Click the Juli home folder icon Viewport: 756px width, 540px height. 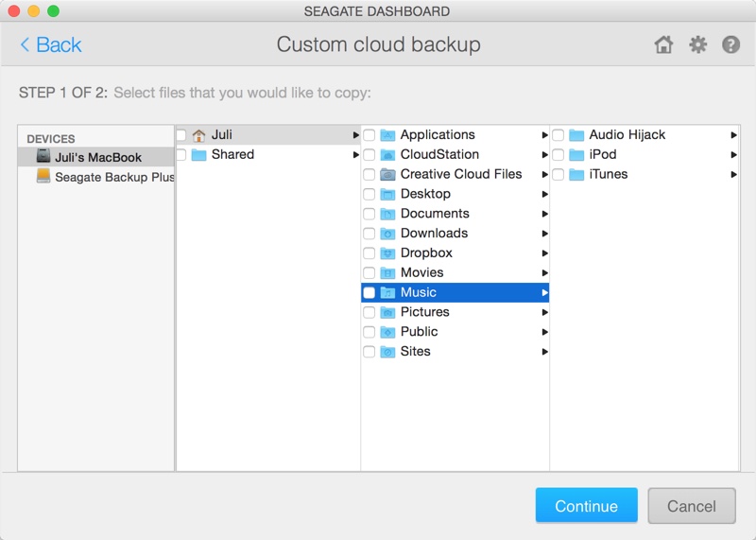coord(198,135)
